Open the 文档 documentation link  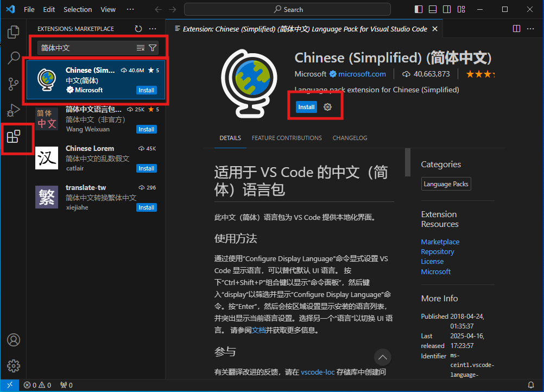(258, 330)
